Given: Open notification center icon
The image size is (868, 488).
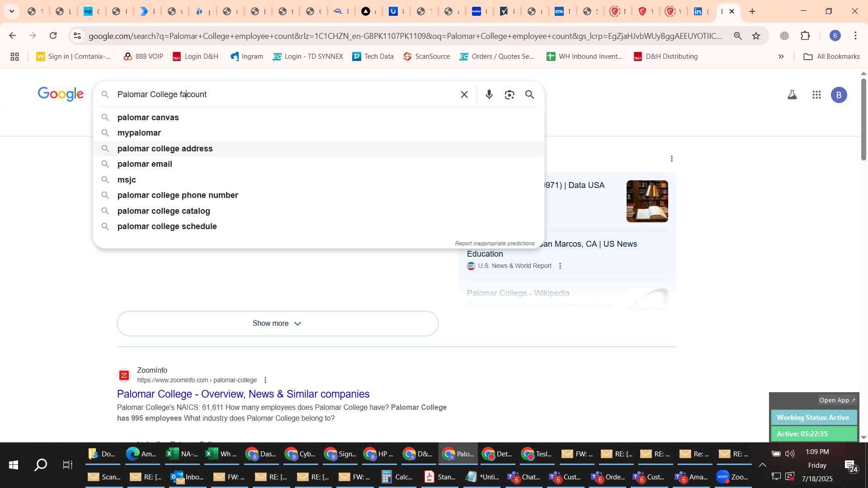Looking at the screenshot, I should coord(851,466).
